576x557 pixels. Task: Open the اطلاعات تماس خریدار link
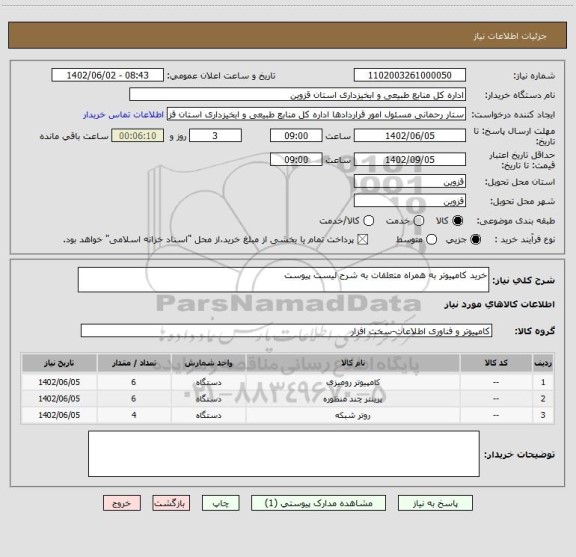point(123,115)
